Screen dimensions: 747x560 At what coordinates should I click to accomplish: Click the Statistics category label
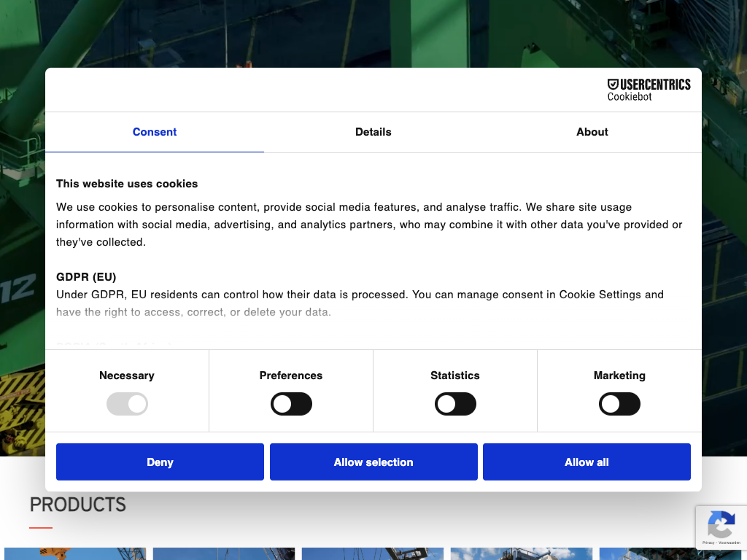click(455, 376)
